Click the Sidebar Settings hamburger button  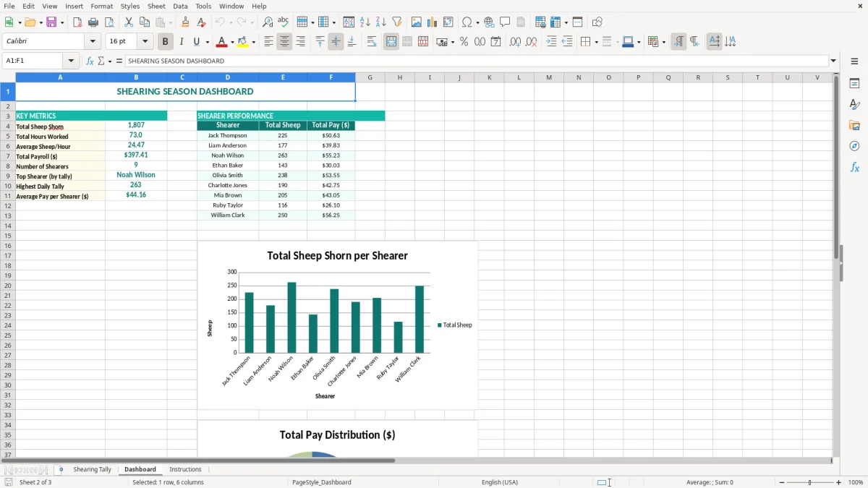(854, 62)
